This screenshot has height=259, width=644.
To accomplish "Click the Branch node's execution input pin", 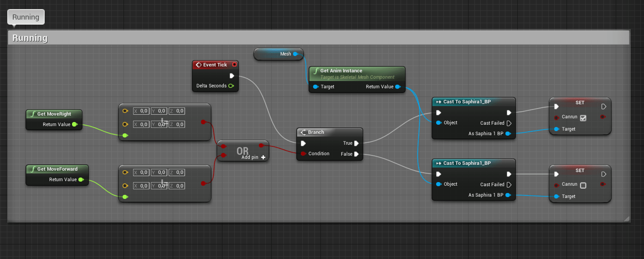I will click(304, 143).
